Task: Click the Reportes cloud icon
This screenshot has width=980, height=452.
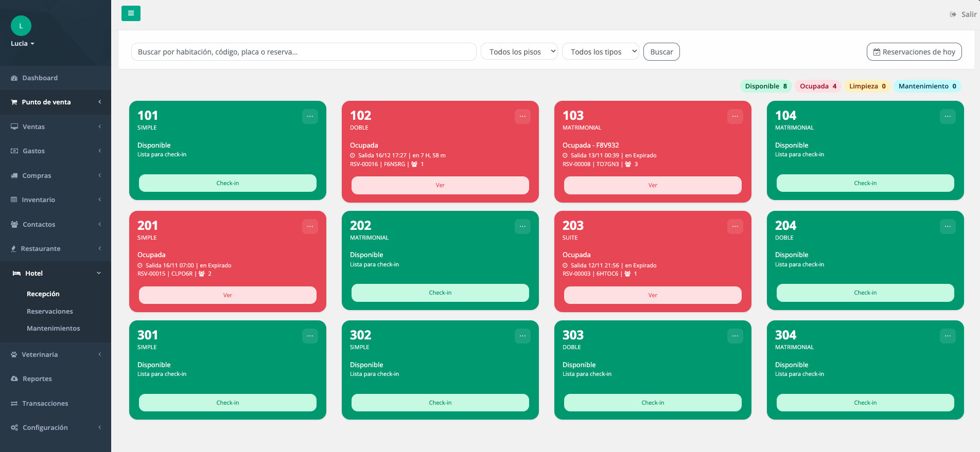Action: [x=14, y=379]
